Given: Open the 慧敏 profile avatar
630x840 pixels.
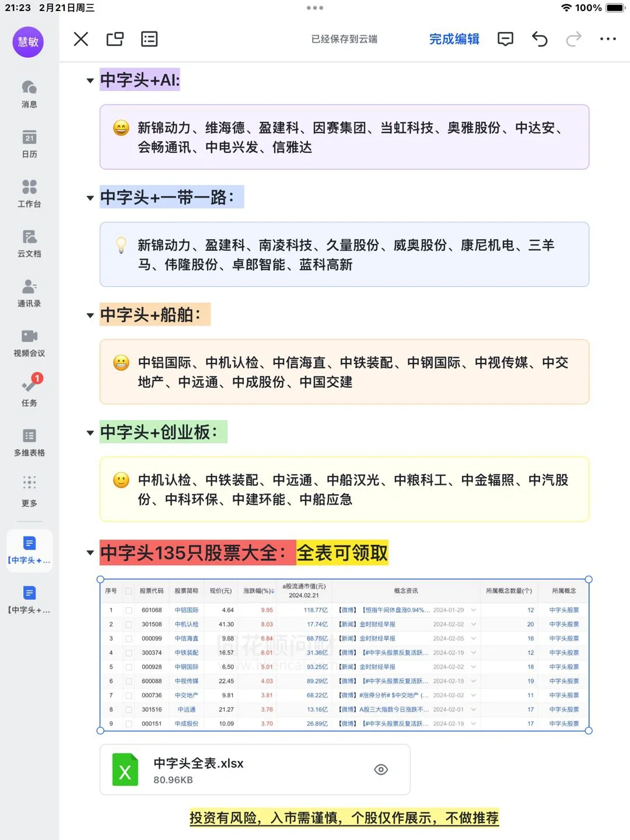Looking at the screenshot, I should (x=28, y=42).
